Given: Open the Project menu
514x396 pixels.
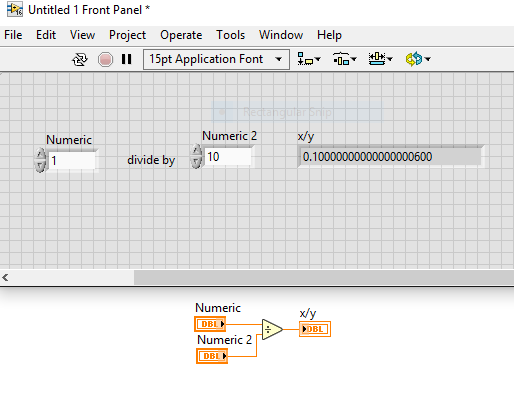Looking at the screenshot, I should 127,35.
